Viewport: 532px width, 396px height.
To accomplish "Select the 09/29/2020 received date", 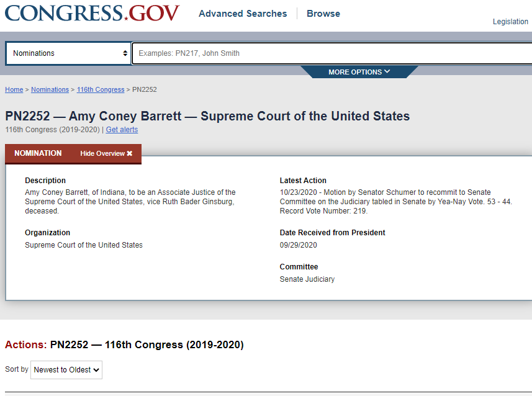I will (x=298, y=245).
